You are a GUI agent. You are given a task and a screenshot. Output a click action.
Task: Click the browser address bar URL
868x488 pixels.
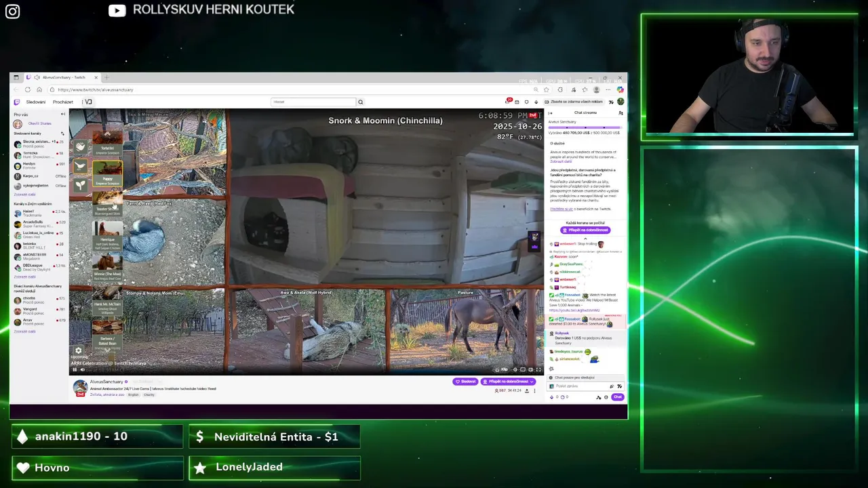click(x=96, y=89)
